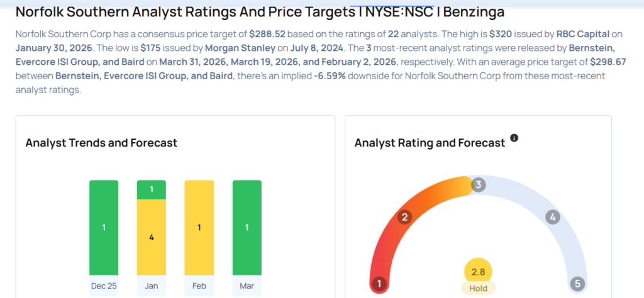Select gauge marker number 5
644x298 pixels.
(x=577, y=284)
